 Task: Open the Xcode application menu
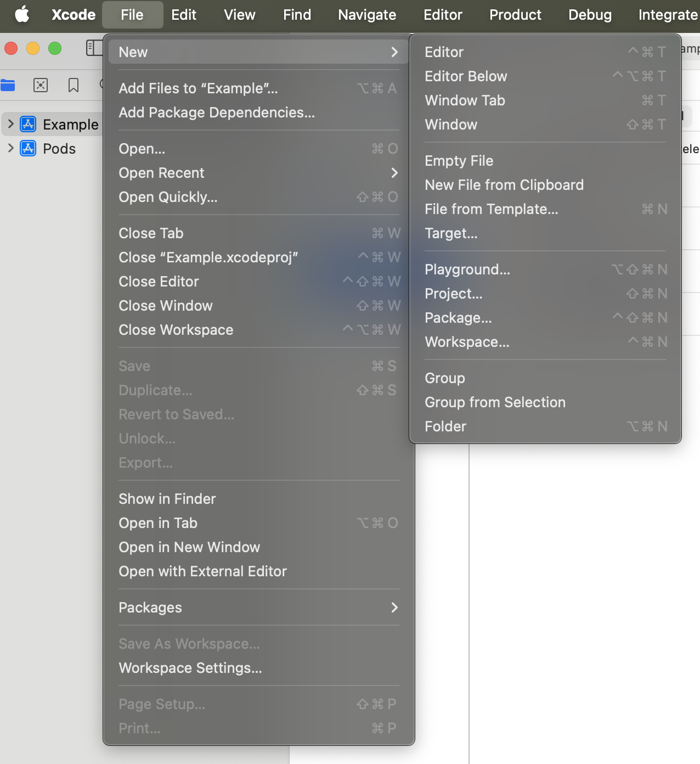click(x=74, y=14)
